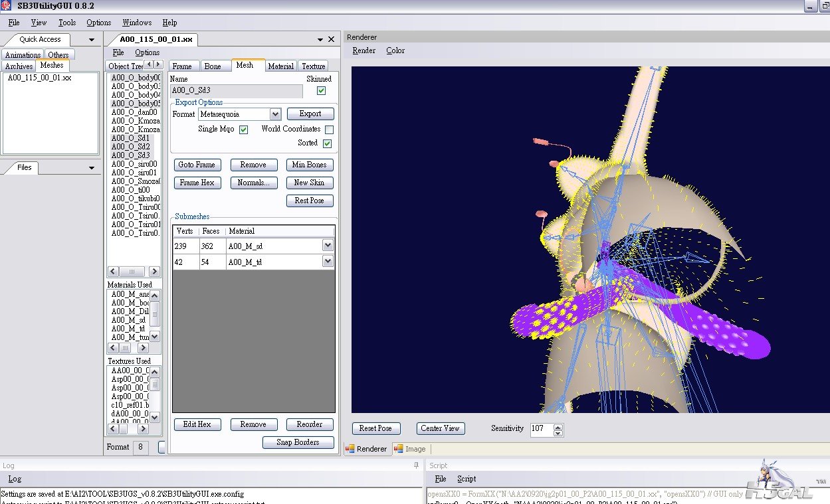830x504 pixels.
Task: Open the document tab list dropdown arrow
Action: pos(320,39)
